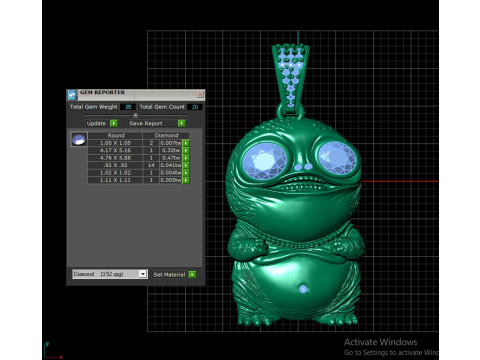Open the Diamond material dropdown
This screenshot has width=480, height=360.
click(x=143, y=274)
